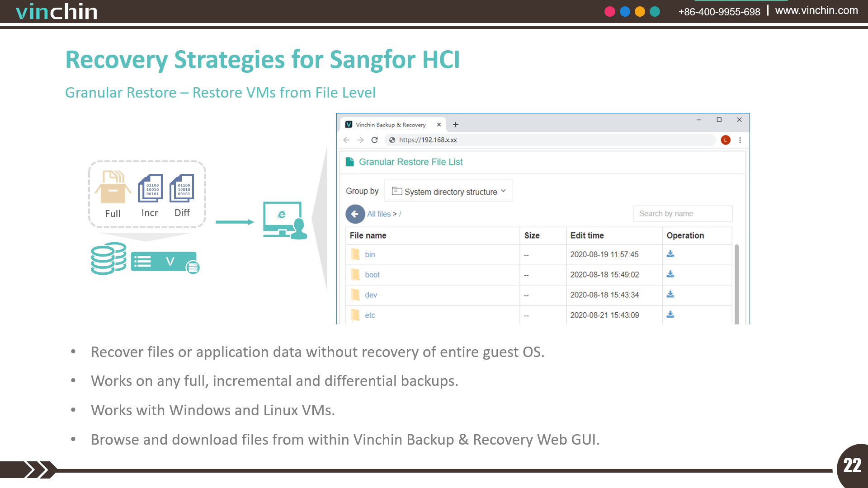Click the bin row folder icon
This screenshot has width=868, height=488.
pyautogui.click(x=355, y=254)
